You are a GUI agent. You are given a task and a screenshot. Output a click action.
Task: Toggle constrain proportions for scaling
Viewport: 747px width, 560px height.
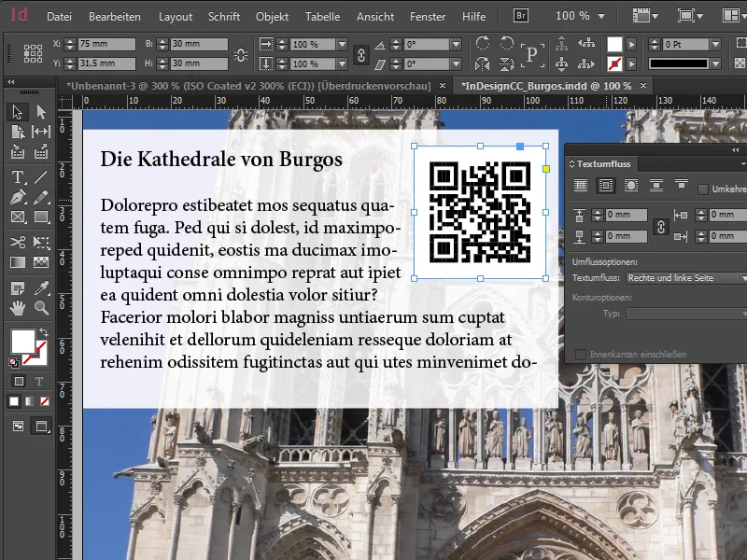point(361,55)
